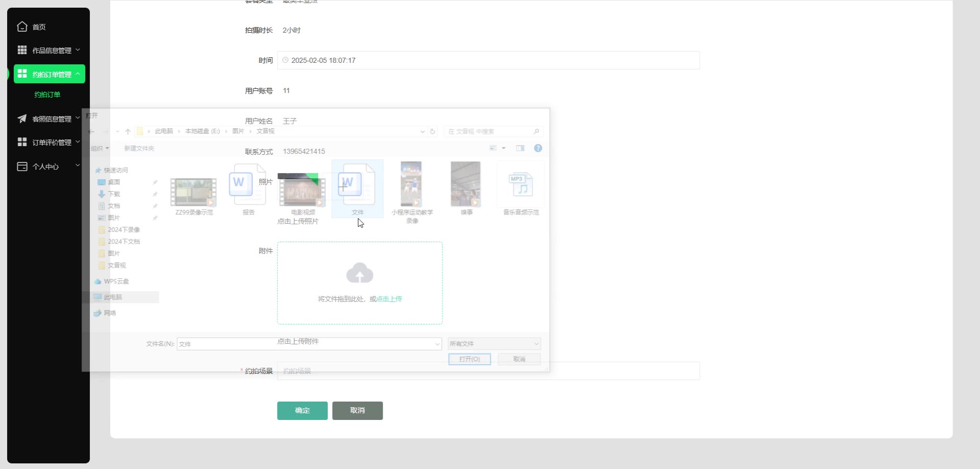Select 此电脑 in the dialog tree

113,297
